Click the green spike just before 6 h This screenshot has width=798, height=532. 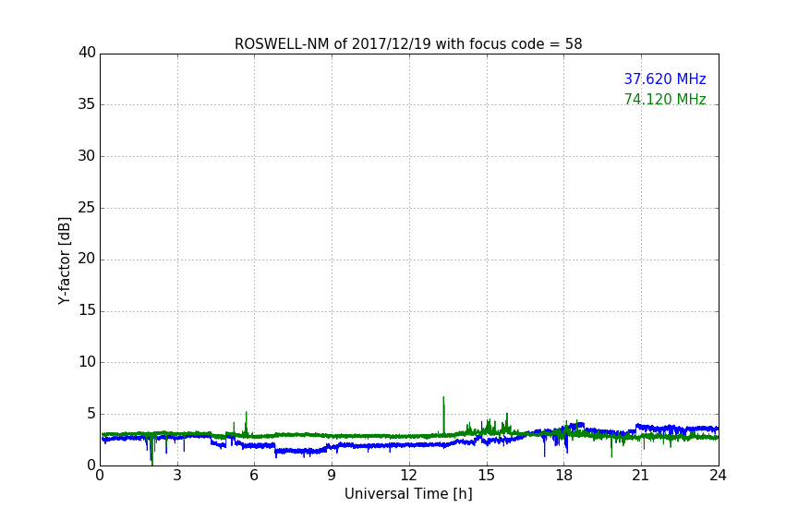tap(247, 422)
